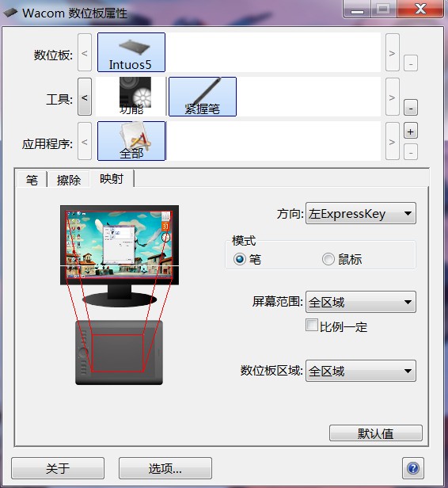Add application with the plus button
The width and height of the screenshot is (448, 488).
point(411,131)
